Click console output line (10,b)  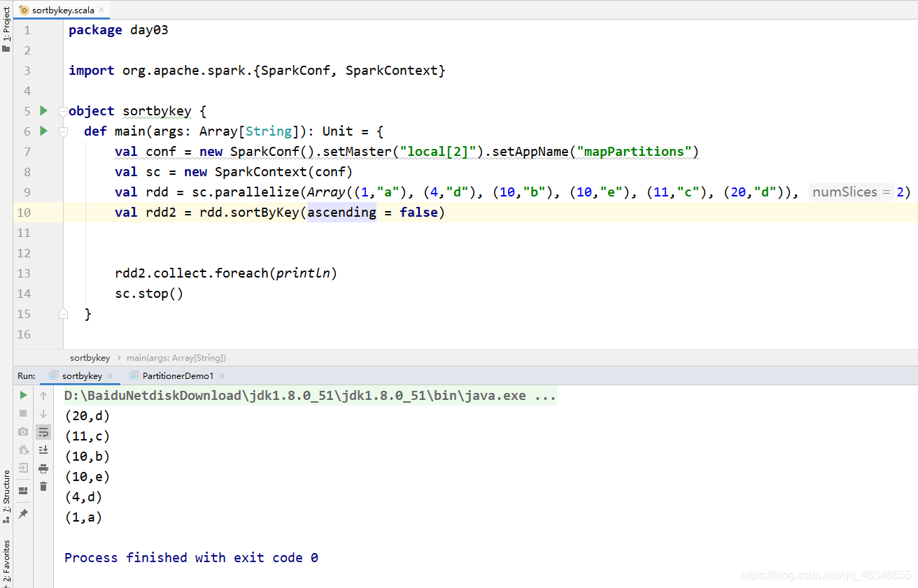coord(87,457)
